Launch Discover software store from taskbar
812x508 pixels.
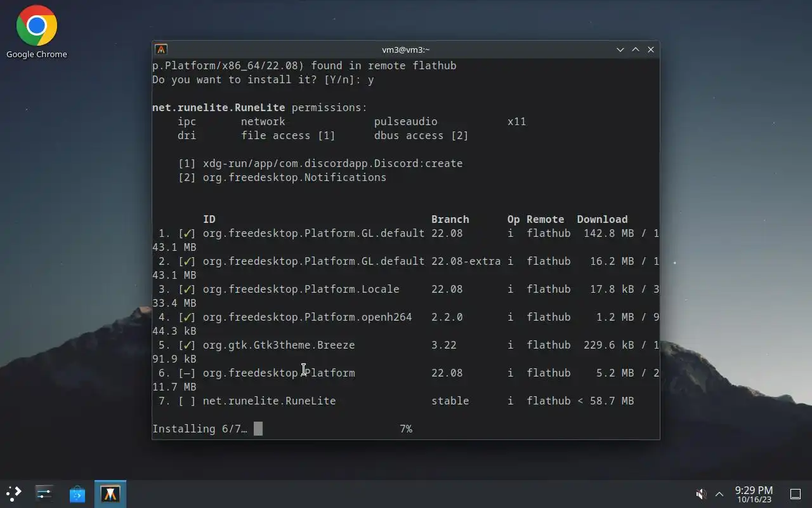[x=77, y=493]
